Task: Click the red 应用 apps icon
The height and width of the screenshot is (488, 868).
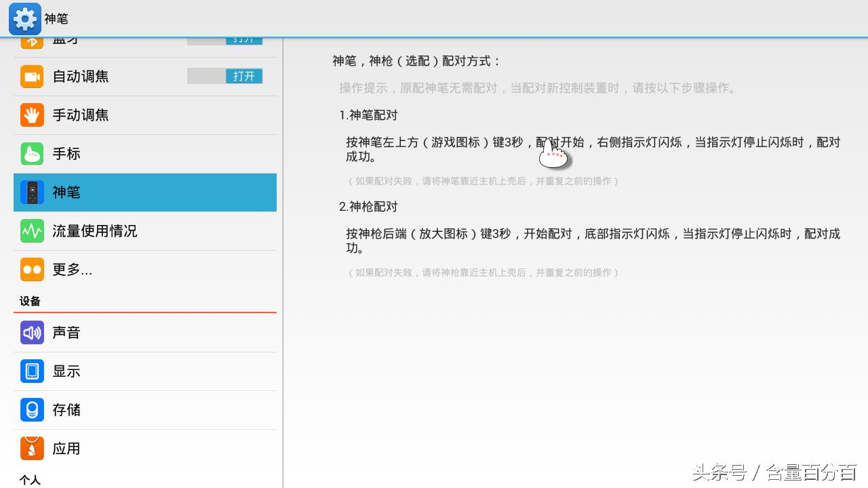Action: click(32, 448)
